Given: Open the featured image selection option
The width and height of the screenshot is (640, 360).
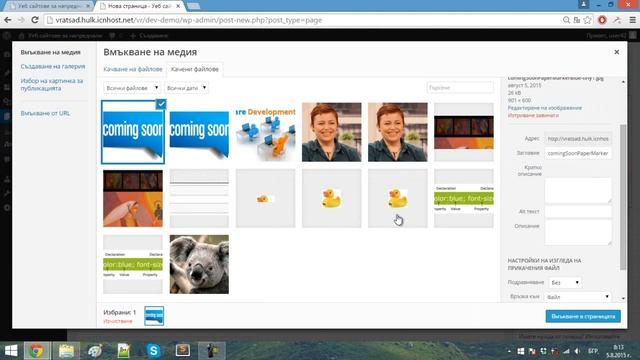Looking at the screenshot, I should point(52,84).
